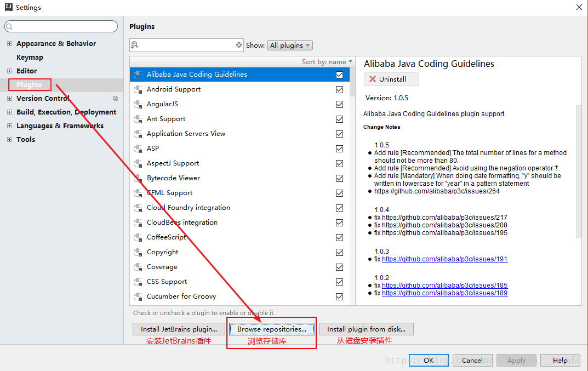
Task: Toggle the AngularJS plugin checkbox
Action: (339, 104)
